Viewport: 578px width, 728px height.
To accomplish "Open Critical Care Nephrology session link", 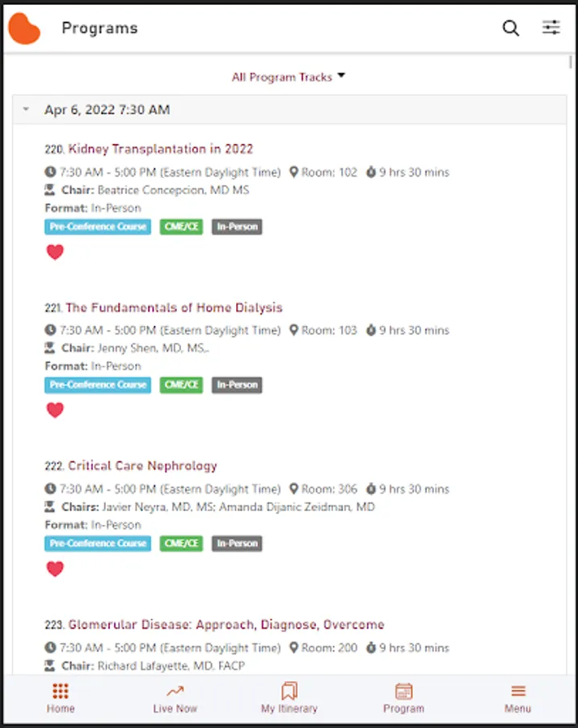I will [142, 466].
